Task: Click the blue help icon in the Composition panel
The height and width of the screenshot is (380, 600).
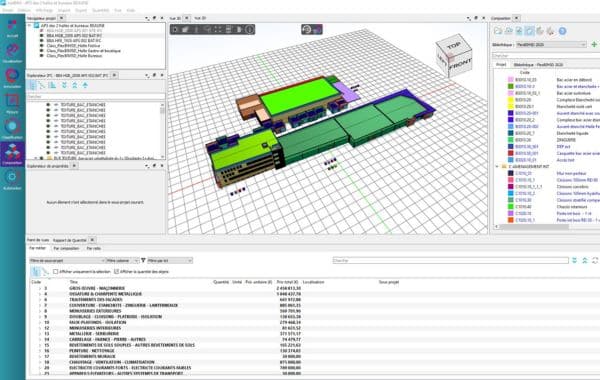Action: 562,31
